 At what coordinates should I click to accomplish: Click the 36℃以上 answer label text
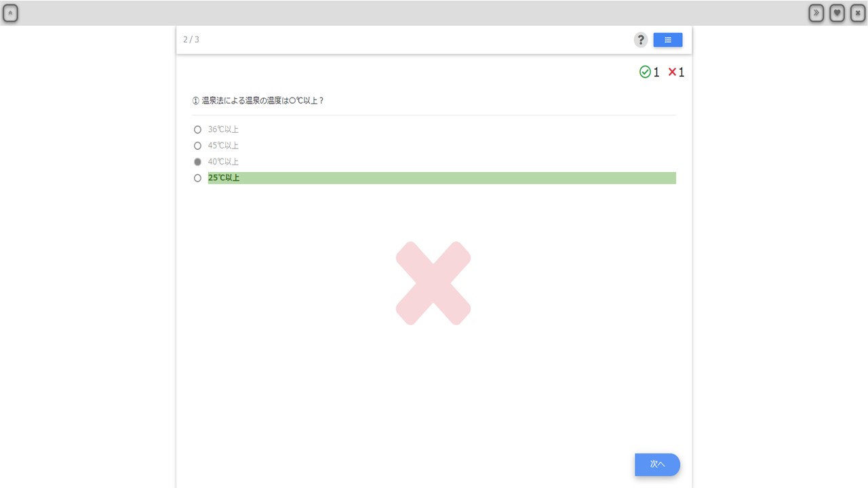pyautogui.click(x=224, y=129)
